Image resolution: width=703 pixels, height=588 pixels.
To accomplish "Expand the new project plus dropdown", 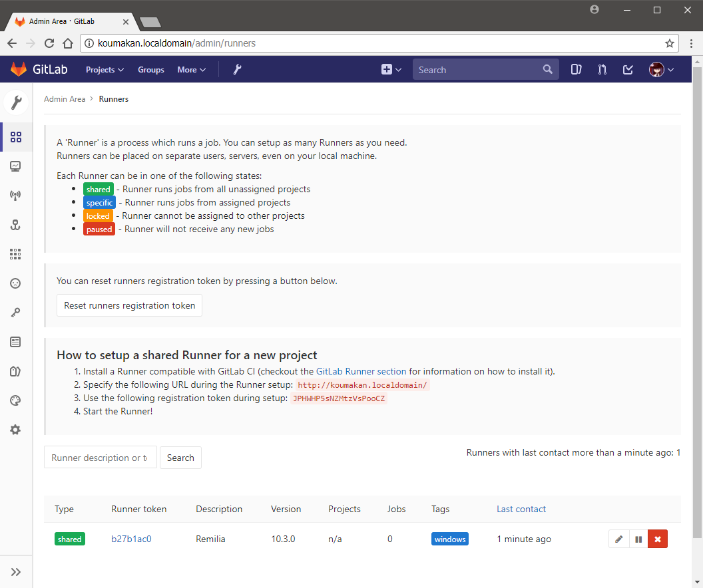I will click(391, 69).
